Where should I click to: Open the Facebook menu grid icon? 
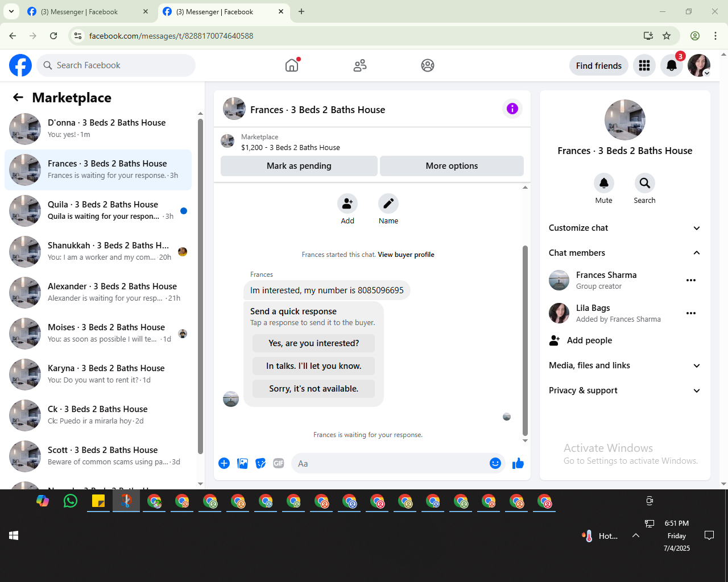[644, 65]
